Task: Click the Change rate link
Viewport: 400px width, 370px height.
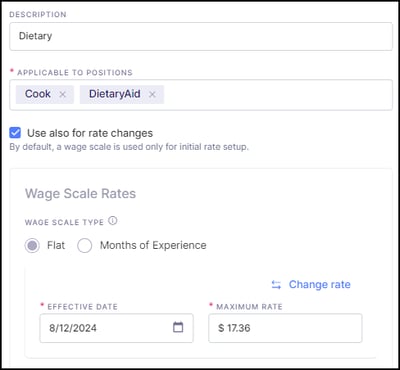Action: point(320,284)
